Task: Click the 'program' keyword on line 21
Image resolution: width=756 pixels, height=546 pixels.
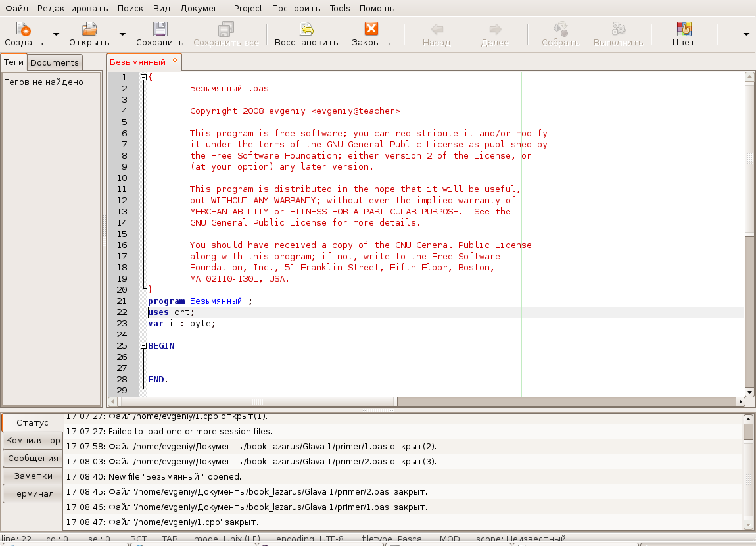Action: [166, 301]
